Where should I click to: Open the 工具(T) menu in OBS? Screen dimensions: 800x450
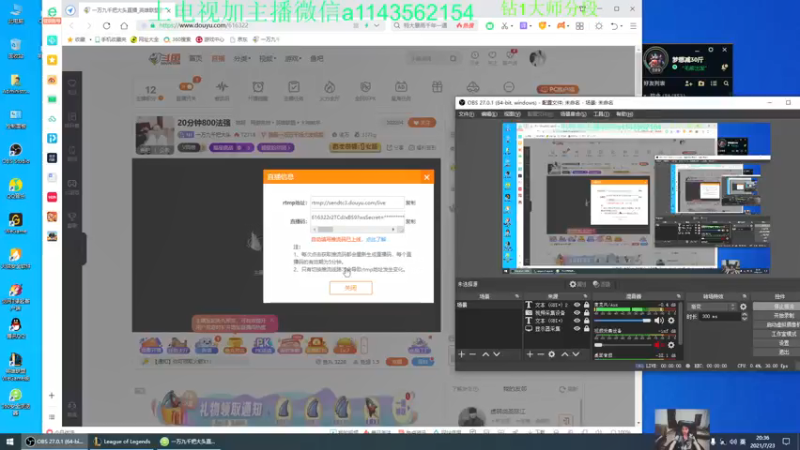(601, 114)
